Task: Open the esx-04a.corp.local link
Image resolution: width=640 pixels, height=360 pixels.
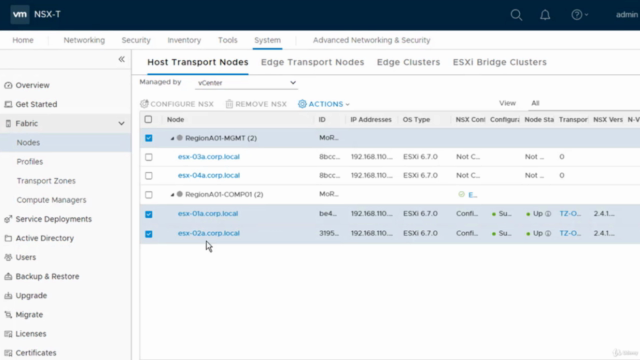Action: [x=209, y=175]
